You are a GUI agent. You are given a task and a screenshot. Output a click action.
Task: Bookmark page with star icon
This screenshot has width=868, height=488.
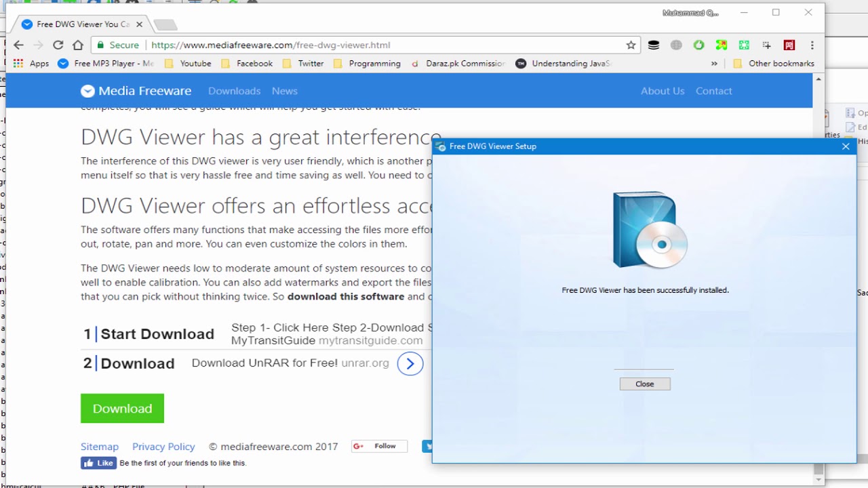click(631, 45)
